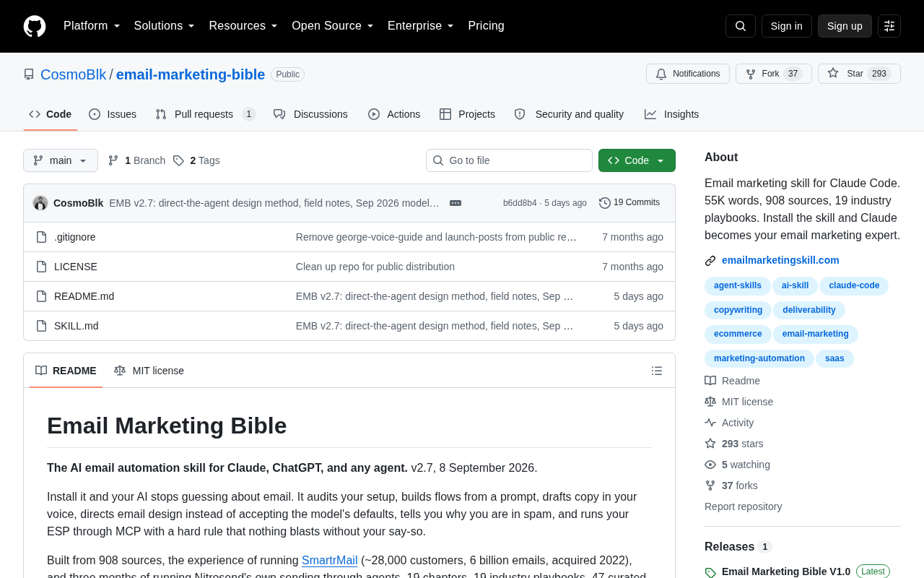This screenshot has height=578, width=924.
Task: Select the README tab
Action: point(66,371)
